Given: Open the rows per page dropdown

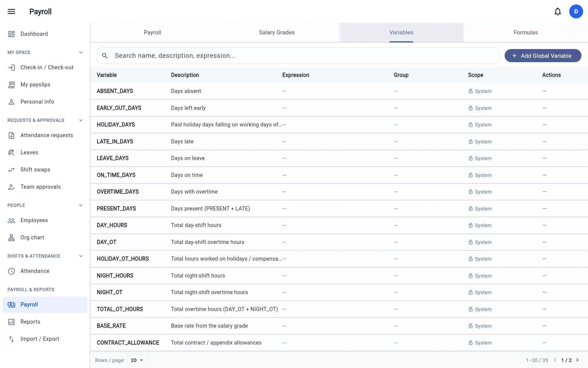Looking at the screenshot, I should pyautogui.click(x=137, y=360).
